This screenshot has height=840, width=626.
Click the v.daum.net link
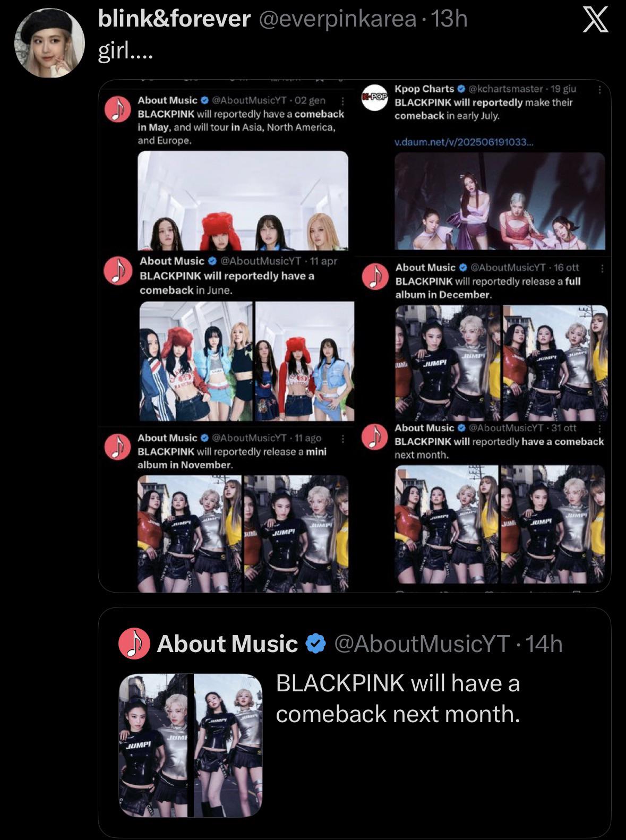point(464,142)
